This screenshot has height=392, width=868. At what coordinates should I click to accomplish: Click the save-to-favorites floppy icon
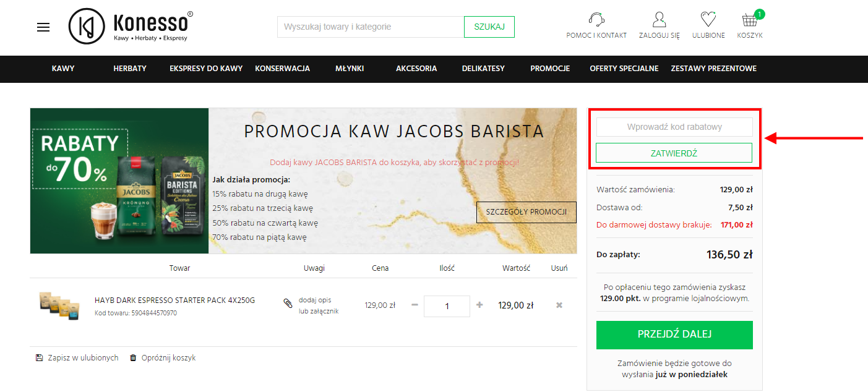(40, 358)
